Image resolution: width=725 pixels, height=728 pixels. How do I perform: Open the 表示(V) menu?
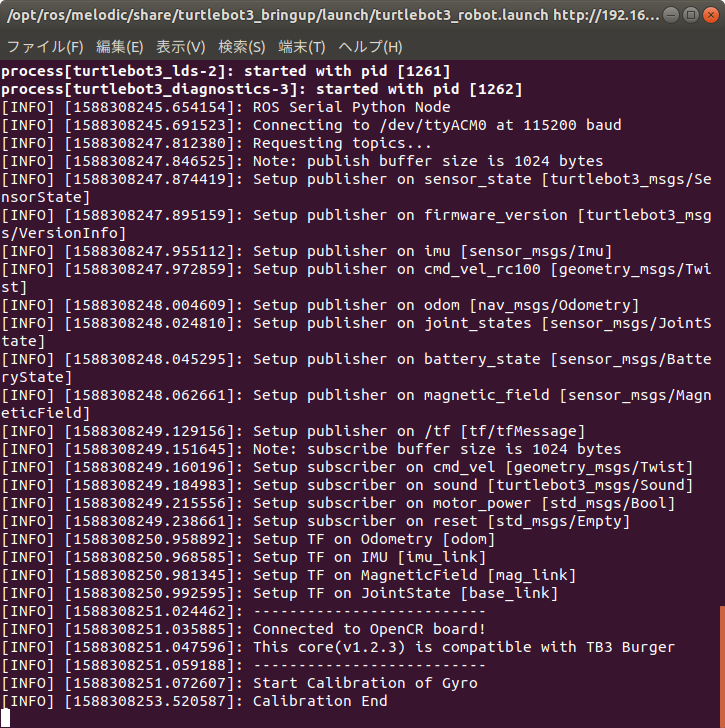click(x=181, y=47)
